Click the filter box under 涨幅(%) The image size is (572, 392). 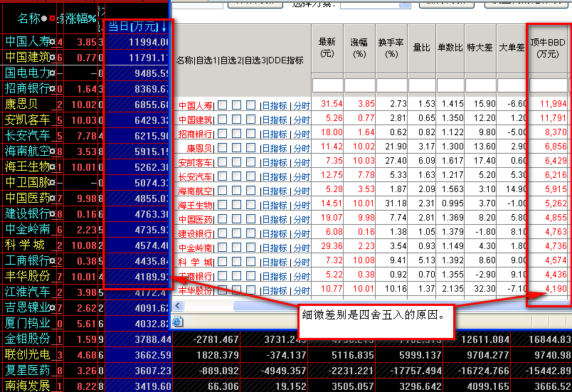tap(359, 85)
